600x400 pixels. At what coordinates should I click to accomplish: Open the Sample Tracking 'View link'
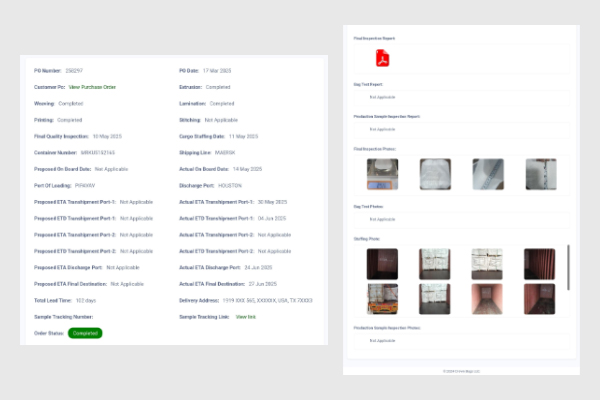click(x=244, y=315)
